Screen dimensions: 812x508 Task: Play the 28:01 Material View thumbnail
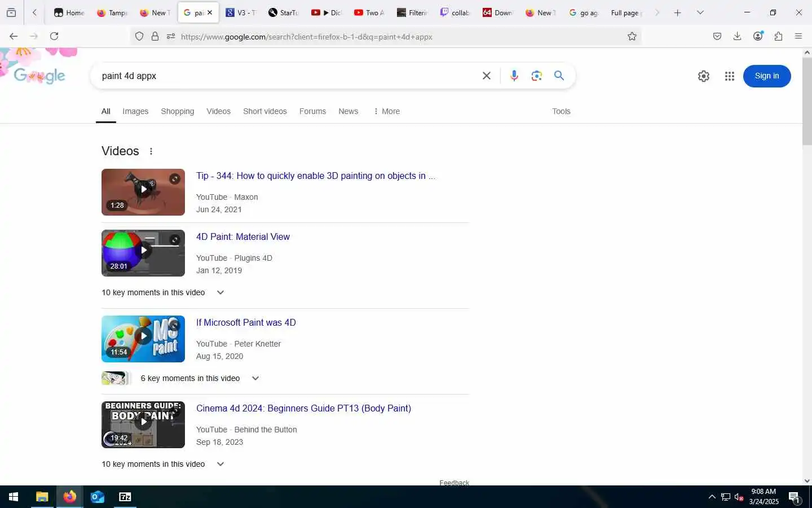point(143,253)
